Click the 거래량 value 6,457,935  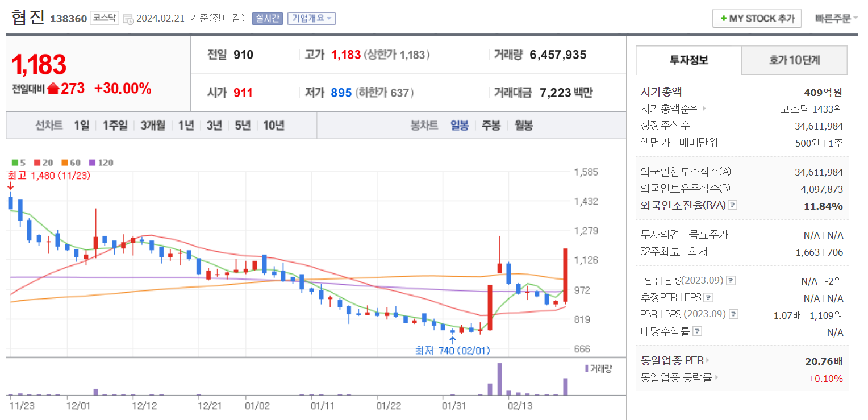pos(558,55)
